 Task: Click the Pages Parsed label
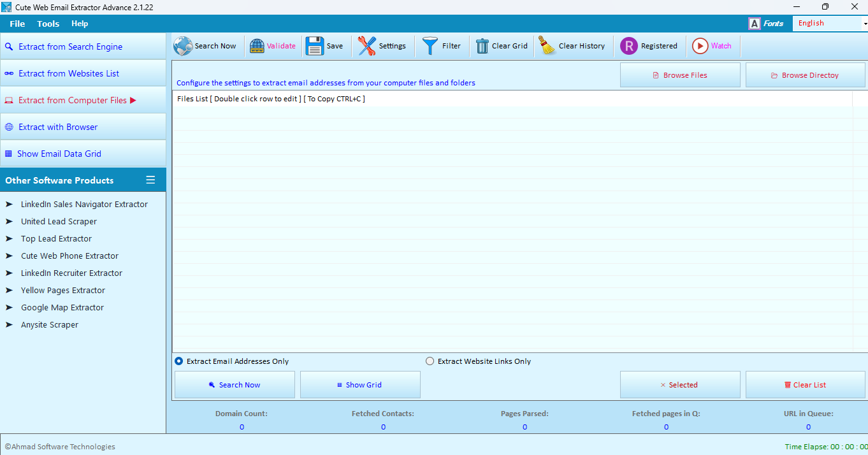click(524, 414)
